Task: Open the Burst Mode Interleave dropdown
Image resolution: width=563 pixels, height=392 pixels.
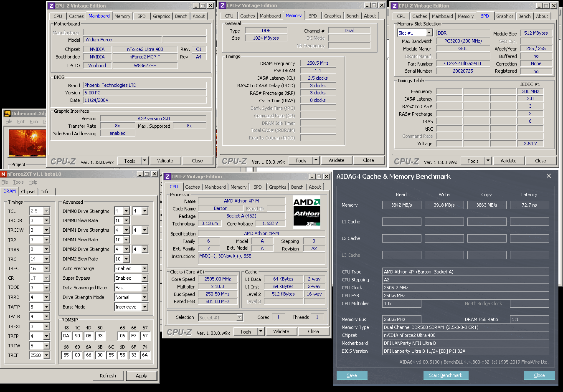Action: (x=145, y=307)
